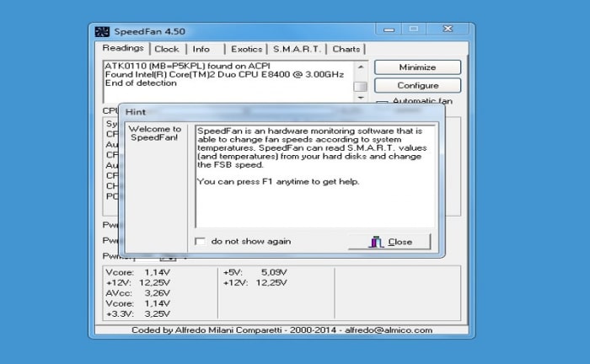This screenshot has height=364, width=590.
Task: Select the Readings tab
Action: coord(122,48)
